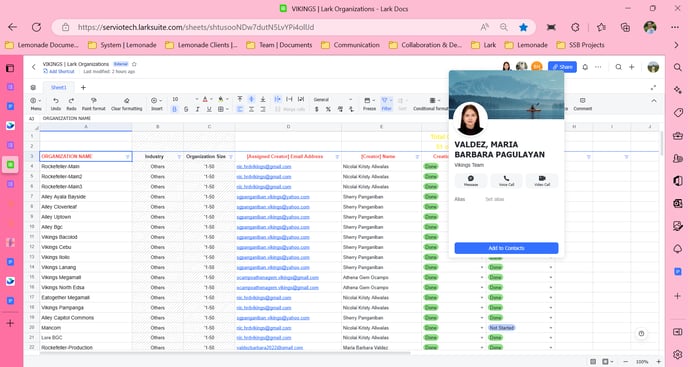
Task: Click the Undo icon in the toolbar
Action: click(56, 101)
